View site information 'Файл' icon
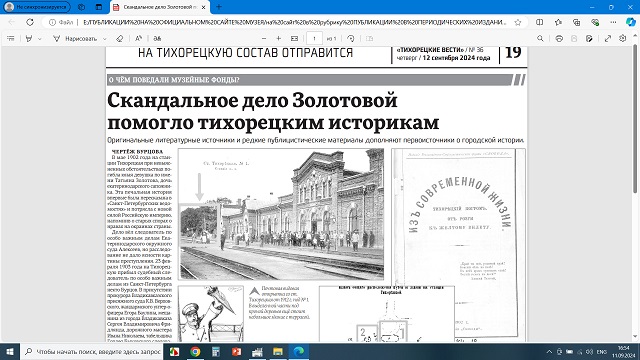Screen dimensions: 640x360 click(61, 22)
